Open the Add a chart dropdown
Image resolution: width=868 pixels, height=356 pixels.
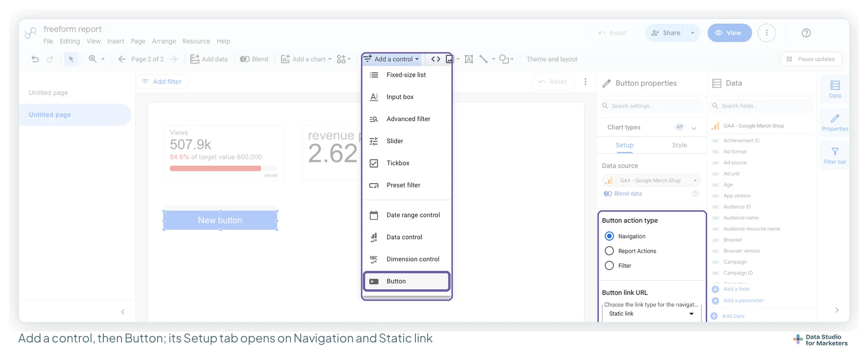tap(306, 59)
